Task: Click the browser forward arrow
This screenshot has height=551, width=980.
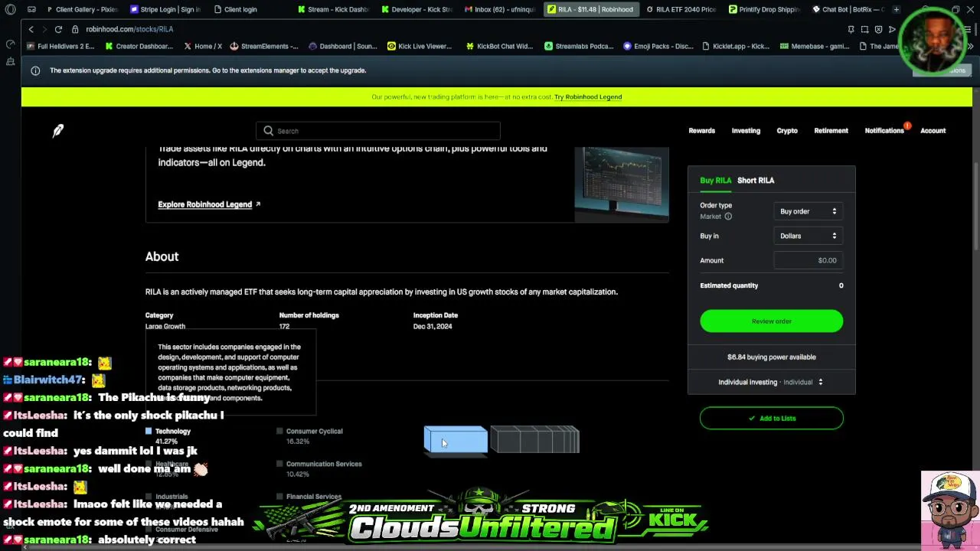Action: (x=44, y=29)
